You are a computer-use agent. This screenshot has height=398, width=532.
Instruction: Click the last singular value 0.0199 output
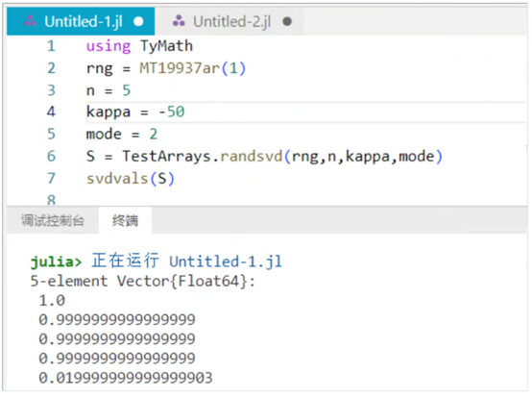click(x=126, y=378)
